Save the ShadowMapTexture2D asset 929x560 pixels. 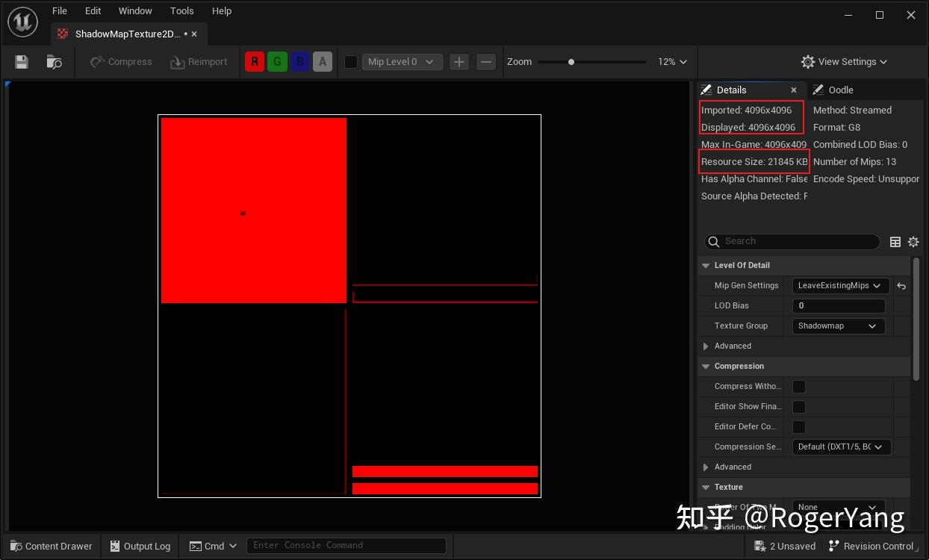tap(21, 61)
